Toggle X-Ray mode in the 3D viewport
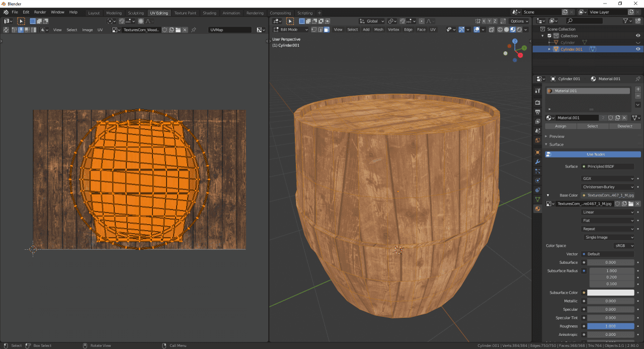The height and width of the screenshot is (349, 644). [492, 30]
